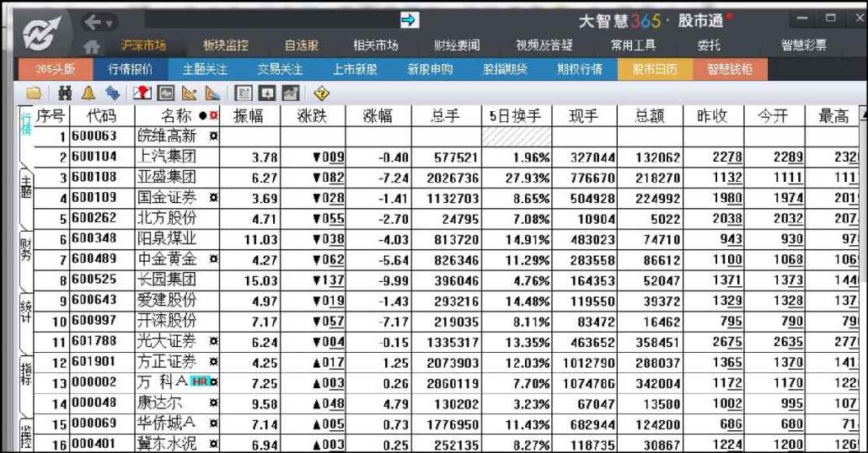Select the first triangle ruler drawing icon
Image resolution: width=868 pixels, height=453 pixels.
pos(190,93)
